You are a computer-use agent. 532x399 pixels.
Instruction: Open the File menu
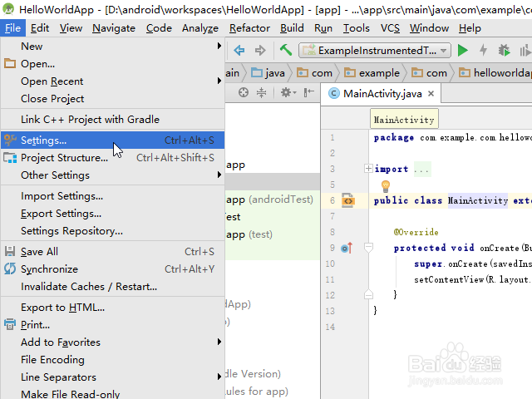click(13, 28)
